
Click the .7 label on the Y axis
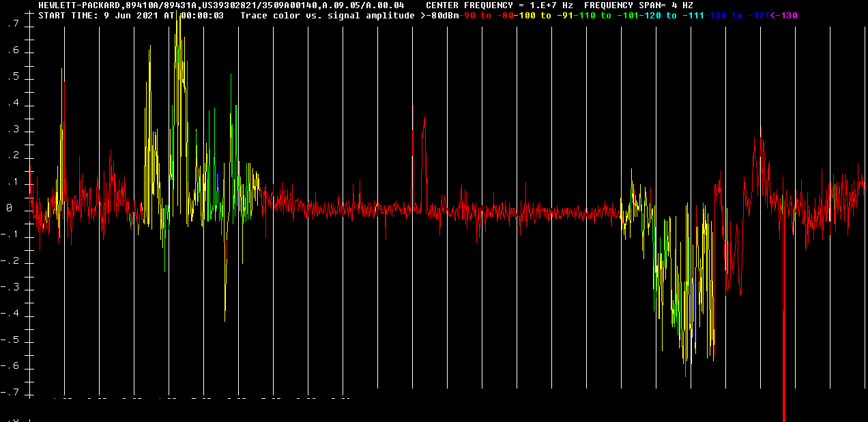(x=12, y=25)
